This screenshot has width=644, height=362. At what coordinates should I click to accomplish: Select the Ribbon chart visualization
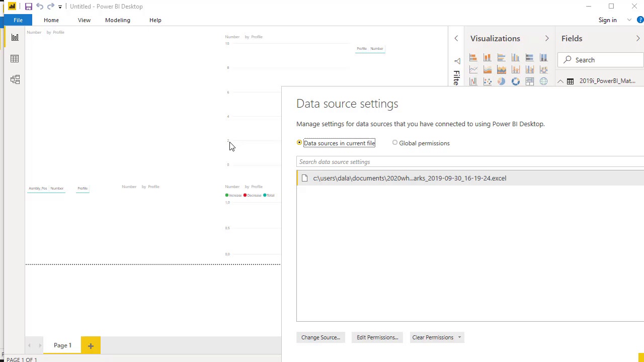point(543,70)
